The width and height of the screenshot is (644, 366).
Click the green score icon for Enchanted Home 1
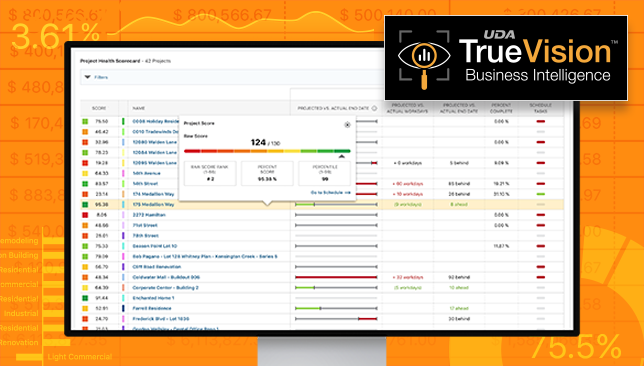coord(85,298)
